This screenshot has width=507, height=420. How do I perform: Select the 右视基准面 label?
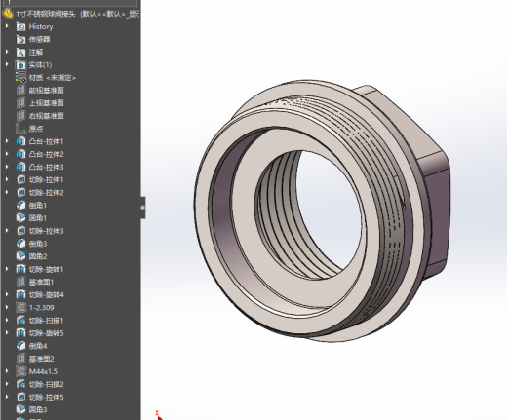pos(47,116)
